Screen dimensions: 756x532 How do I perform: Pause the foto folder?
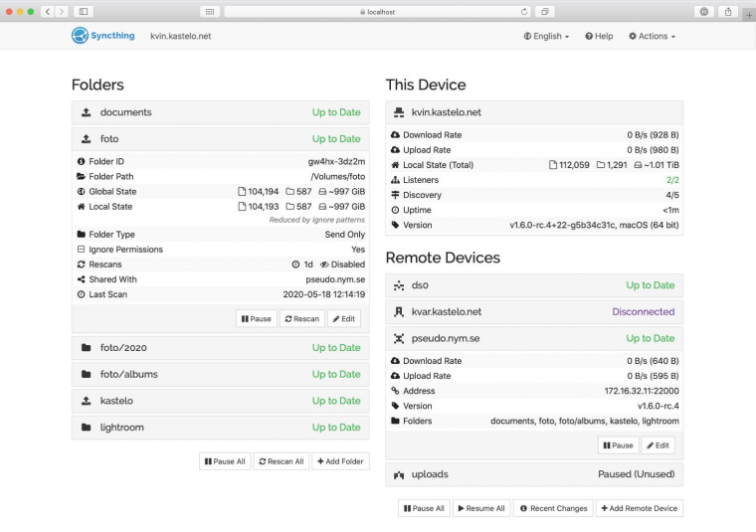pyautogui.click(x=256, y=319)
